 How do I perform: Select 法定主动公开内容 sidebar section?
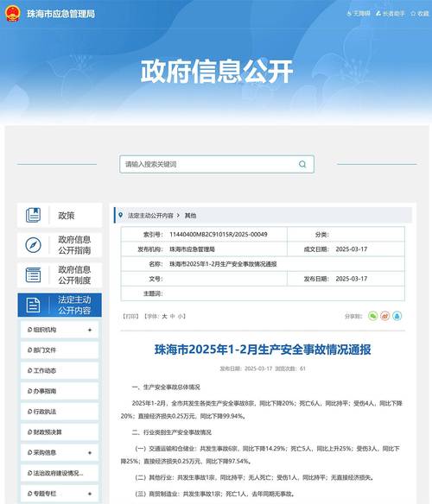point(60,305)
